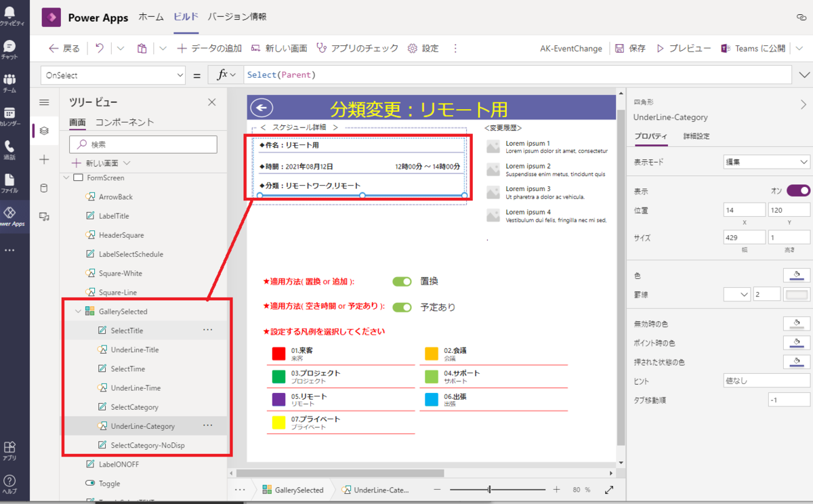Click the 保存 button
This screenshot has height=504, width=813.
(630, 48)
